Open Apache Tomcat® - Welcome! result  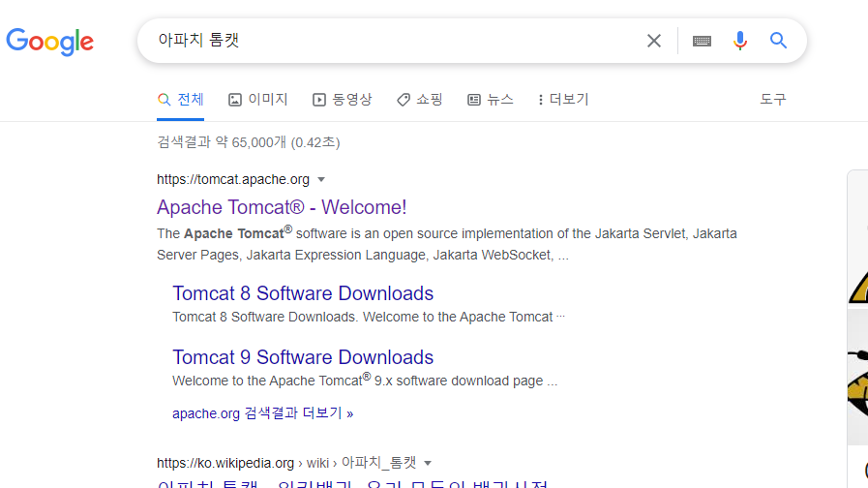click(x=282, y=207)
